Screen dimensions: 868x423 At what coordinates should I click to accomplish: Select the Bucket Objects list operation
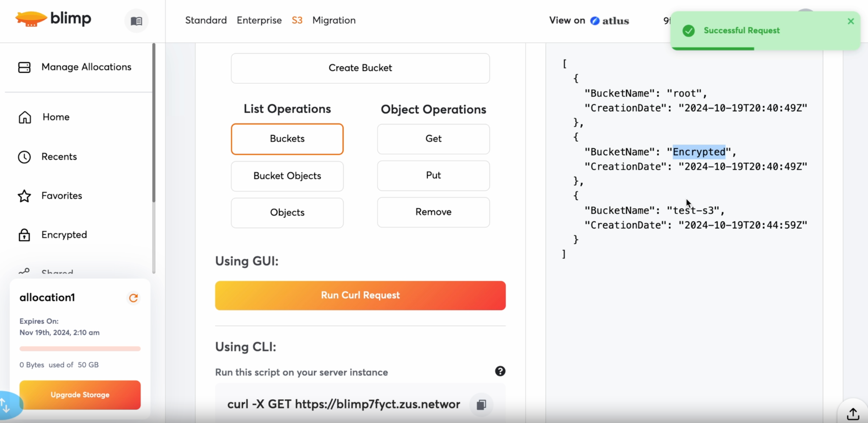287,176
